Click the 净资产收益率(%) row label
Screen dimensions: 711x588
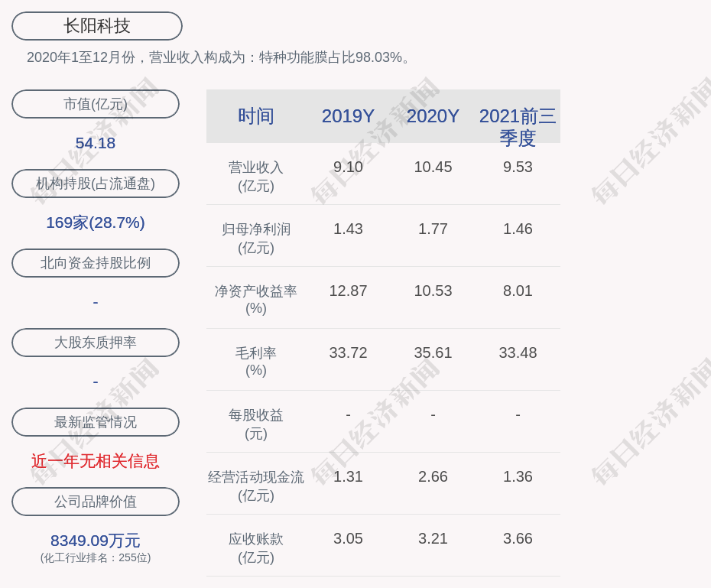pos(256,300)
